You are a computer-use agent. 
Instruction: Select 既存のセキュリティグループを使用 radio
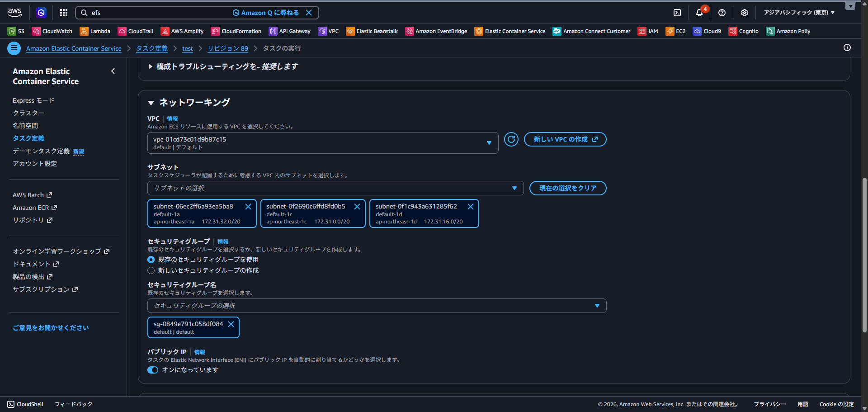tap(151, 260)
